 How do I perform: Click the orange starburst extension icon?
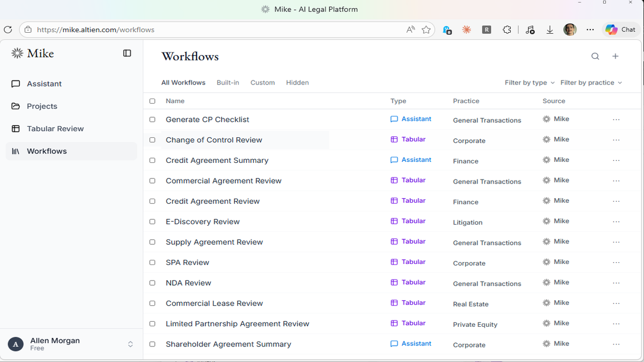point(466,30)
